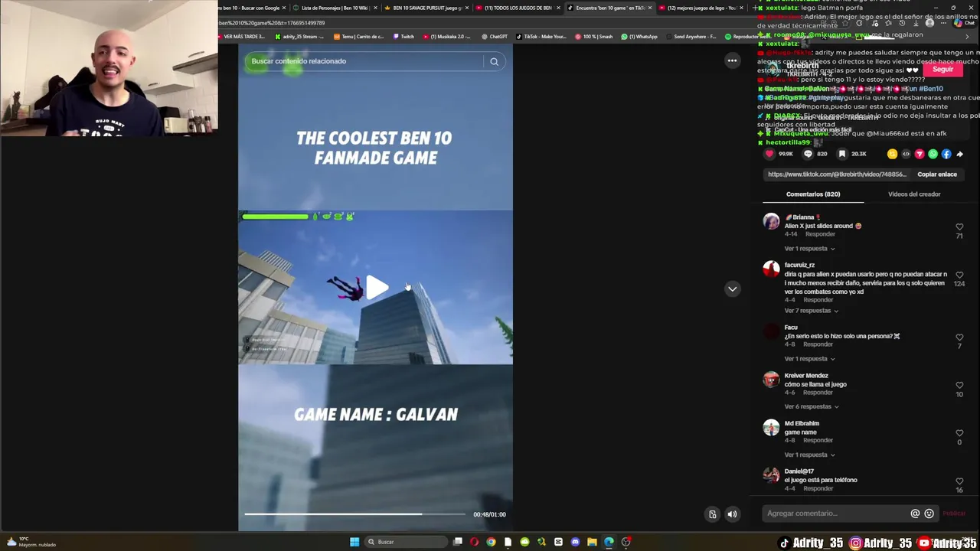The height and width of the screenshot is (551, 980).
Task: Like Facu's comment with heart
Action: pos(959,337)
